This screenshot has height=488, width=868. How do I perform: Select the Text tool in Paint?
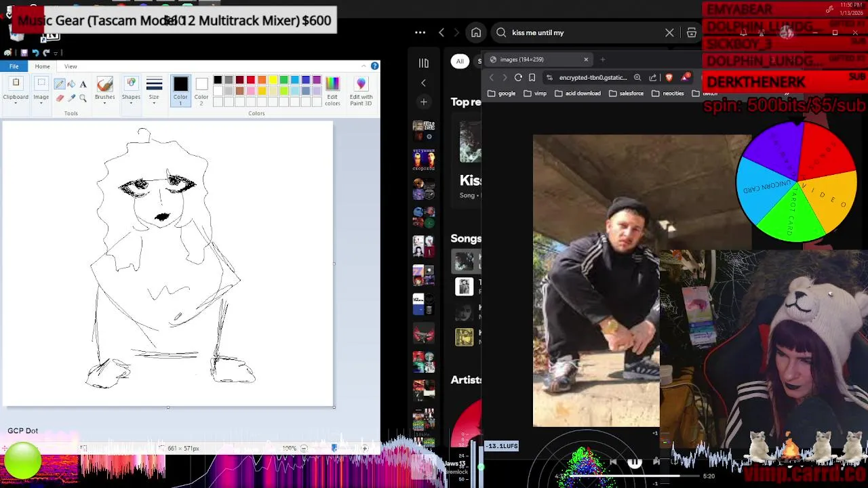pos(83,84)
